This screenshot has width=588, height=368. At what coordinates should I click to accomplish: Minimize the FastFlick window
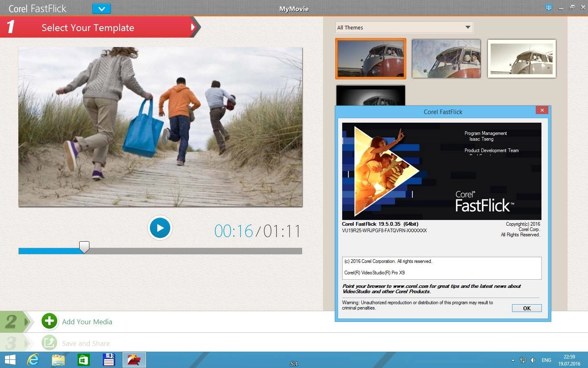click(561, 8)
